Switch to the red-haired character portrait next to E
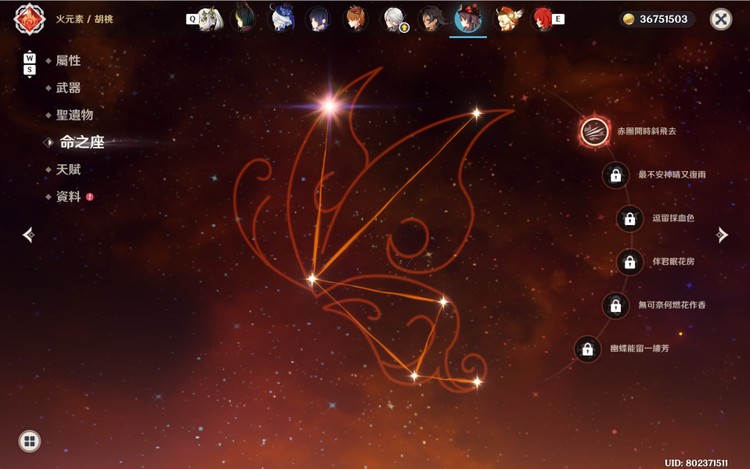Image resolution: width=750 pixels, height=469 pixels. pos(541,19)
